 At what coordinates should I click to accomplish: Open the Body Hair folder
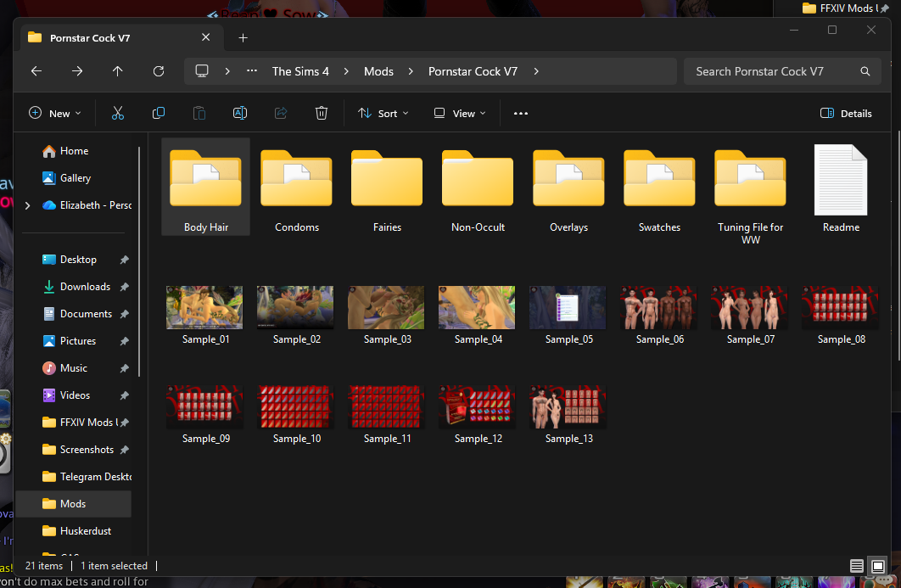[x=205, y=187]
